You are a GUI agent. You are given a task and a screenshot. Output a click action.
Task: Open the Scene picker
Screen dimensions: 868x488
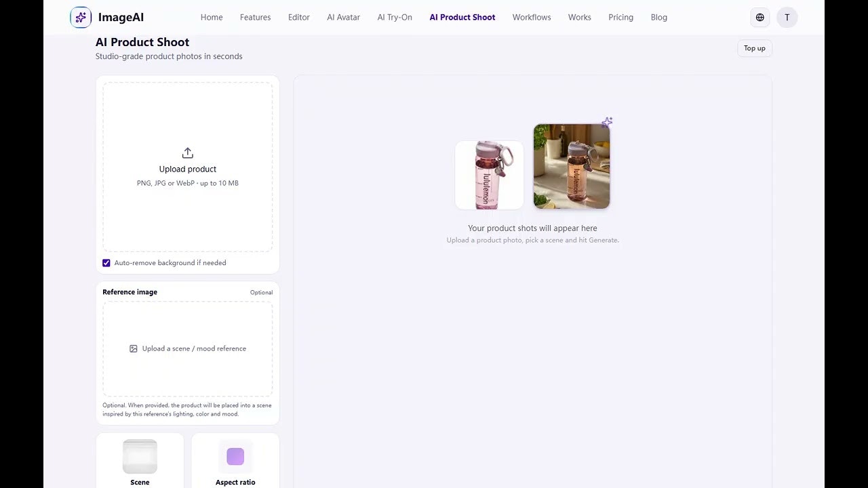point(140,461)
